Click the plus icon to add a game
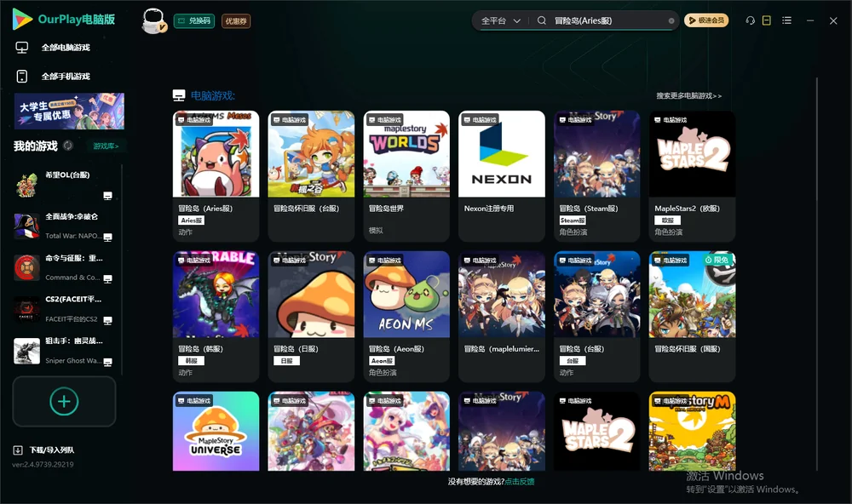 click(64, 401)
